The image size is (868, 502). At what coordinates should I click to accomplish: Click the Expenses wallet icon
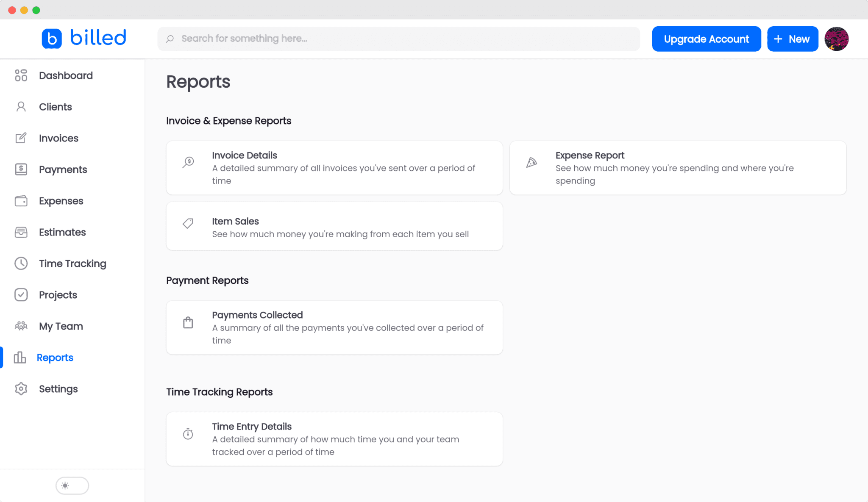[x=21, y=200]
